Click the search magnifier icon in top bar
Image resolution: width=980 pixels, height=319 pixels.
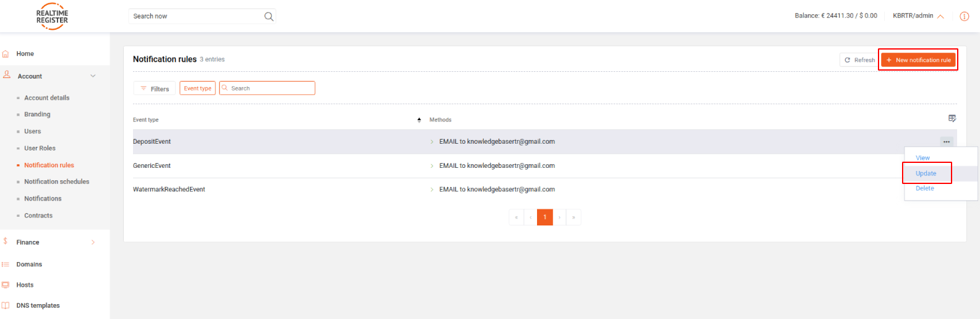point(269,17)
